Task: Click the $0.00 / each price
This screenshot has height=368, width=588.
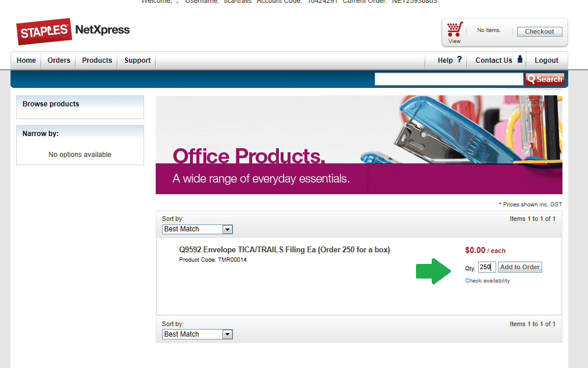Action: [485, 250]
